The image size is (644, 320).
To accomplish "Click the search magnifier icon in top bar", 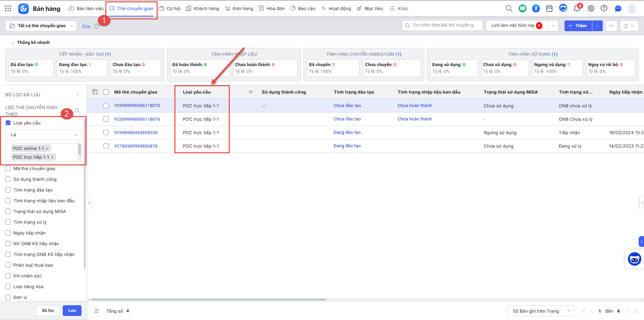I will pos(509,8).
